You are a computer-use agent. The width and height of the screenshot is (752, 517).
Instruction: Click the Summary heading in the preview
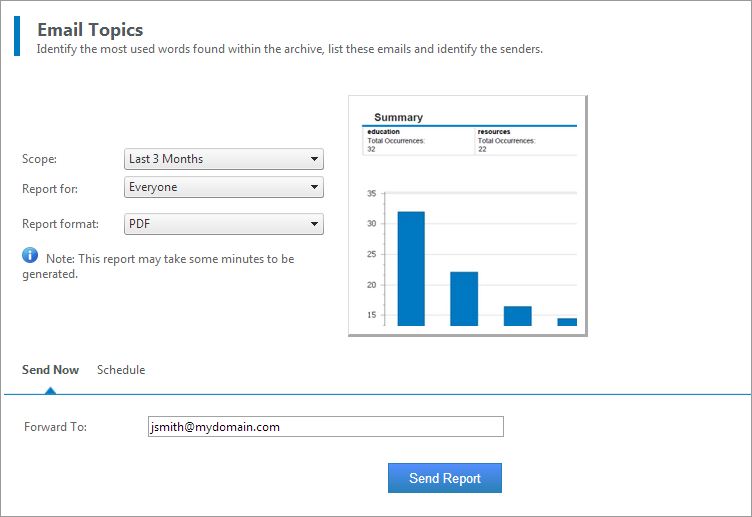[x=398, y=117]
